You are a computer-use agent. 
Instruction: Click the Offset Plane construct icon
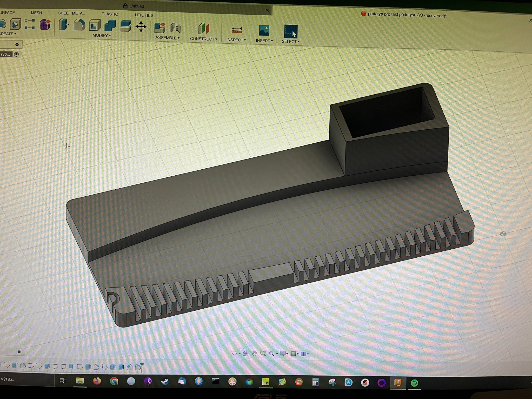click(x=204, y=29)
